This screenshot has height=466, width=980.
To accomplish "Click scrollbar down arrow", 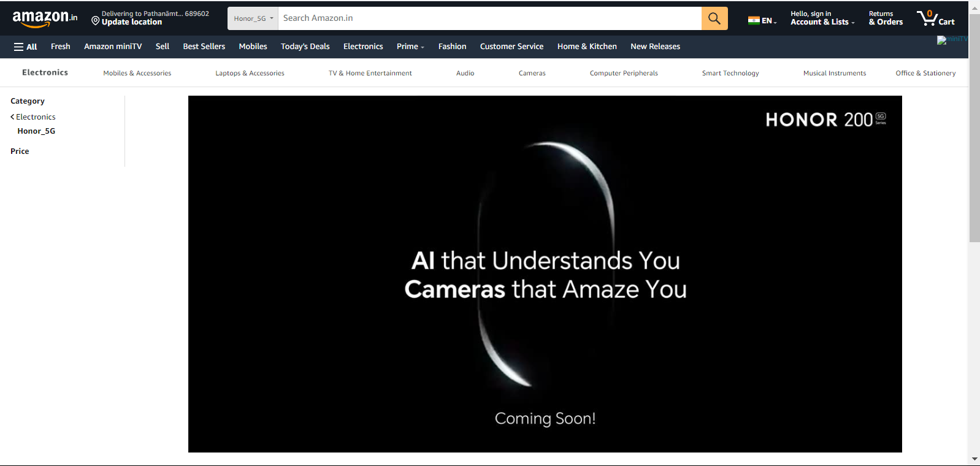I will (974, 459).
